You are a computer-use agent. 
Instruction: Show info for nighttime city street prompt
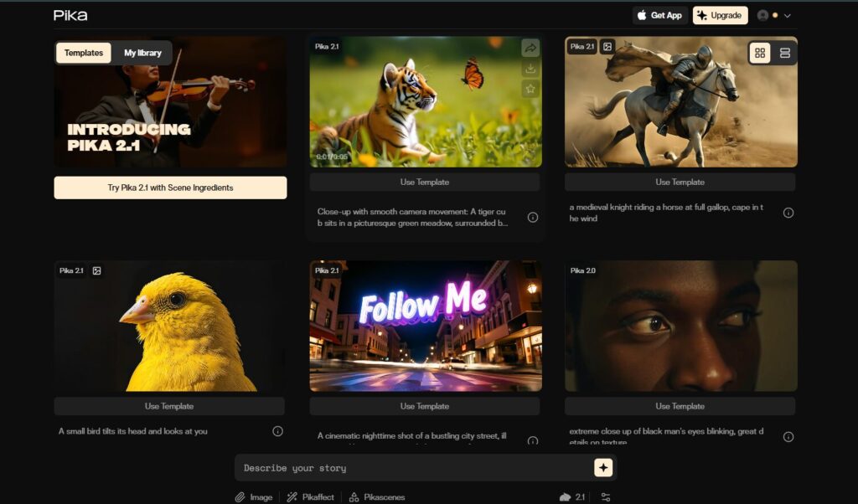[532, 440]
